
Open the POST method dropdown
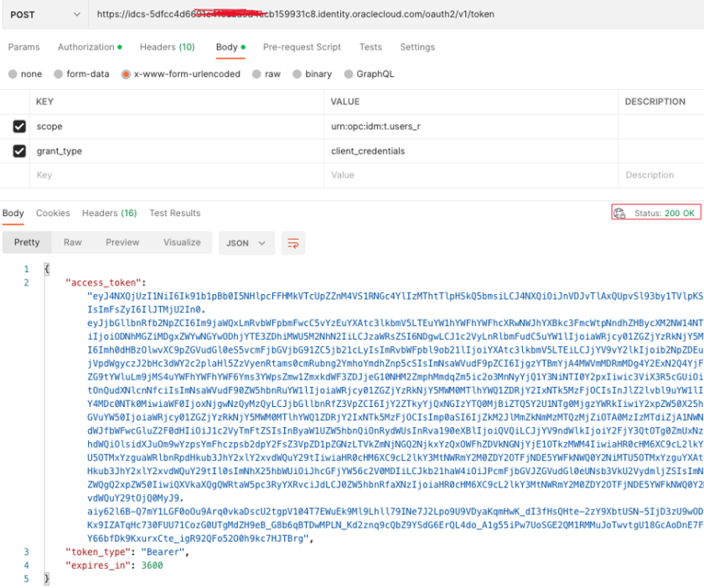42,14
